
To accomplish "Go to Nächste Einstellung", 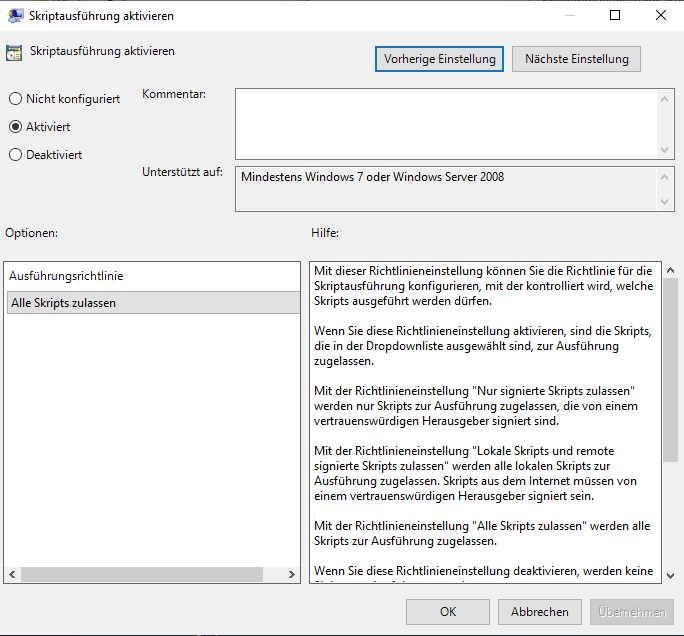I will pos(576,59).
